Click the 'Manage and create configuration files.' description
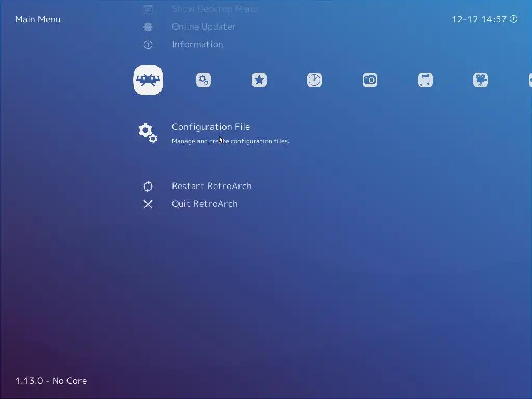Image resolution: width=532 pixels, height=399 pixels. [230, 141]
